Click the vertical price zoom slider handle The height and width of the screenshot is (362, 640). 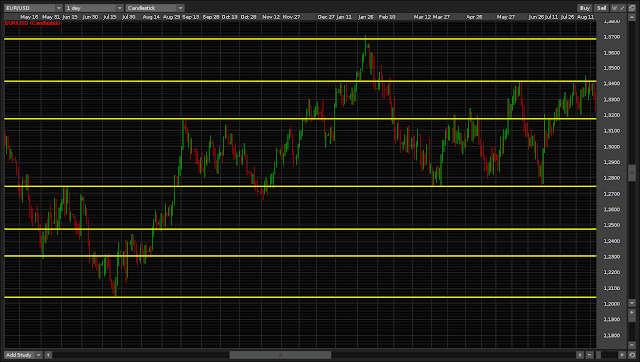pyautogui.click(x=632, y=319)
